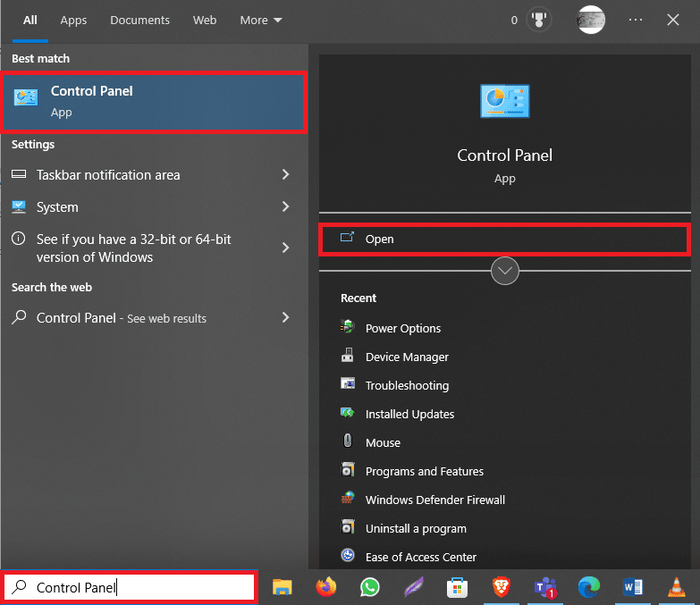The height and width of the screenshot is (605, 700).
Task: Open Microsoft Word from the taskbar
Action: (x=632, y=587)
